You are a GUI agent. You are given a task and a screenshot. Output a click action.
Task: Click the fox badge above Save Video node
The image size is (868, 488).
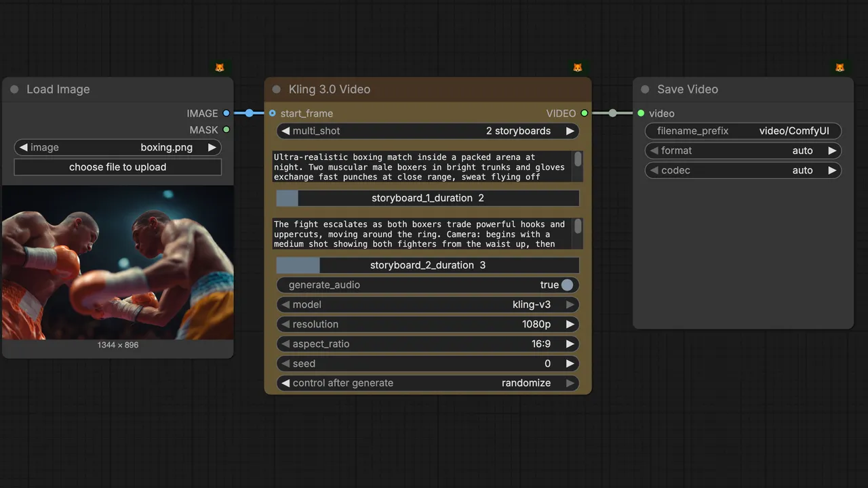(x=840, y=68)
